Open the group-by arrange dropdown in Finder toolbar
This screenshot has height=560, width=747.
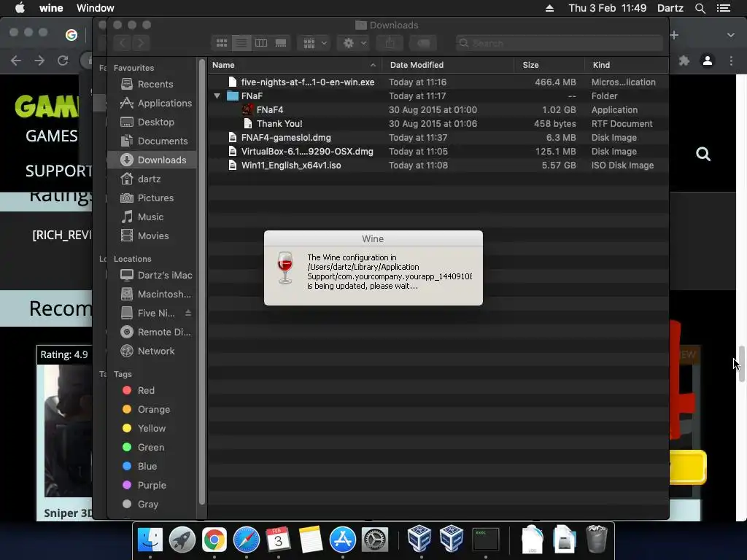coord(314,43)
